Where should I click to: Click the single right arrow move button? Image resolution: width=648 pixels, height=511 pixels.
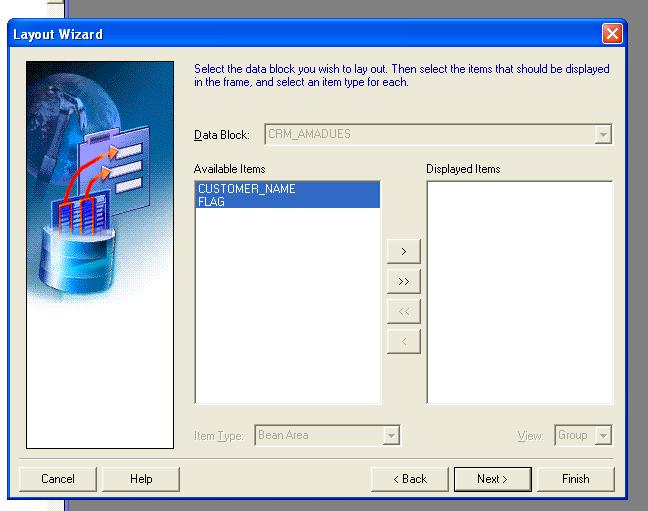pos(403,251)
